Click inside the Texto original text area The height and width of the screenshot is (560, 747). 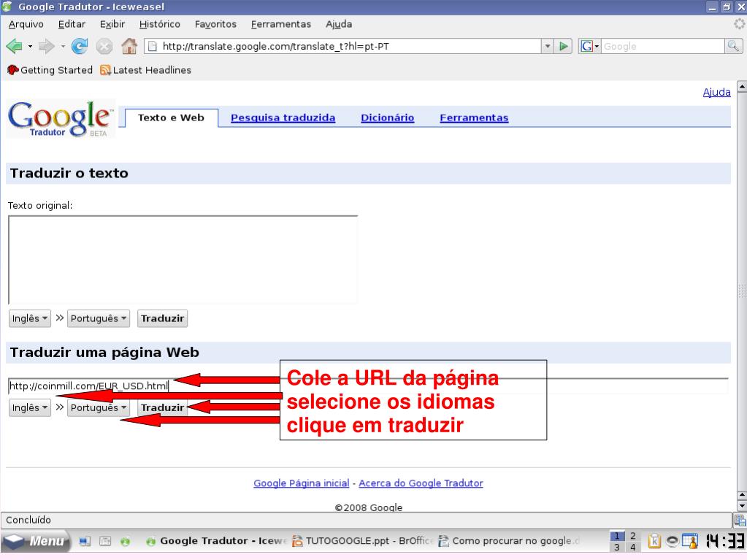point(183,259)
